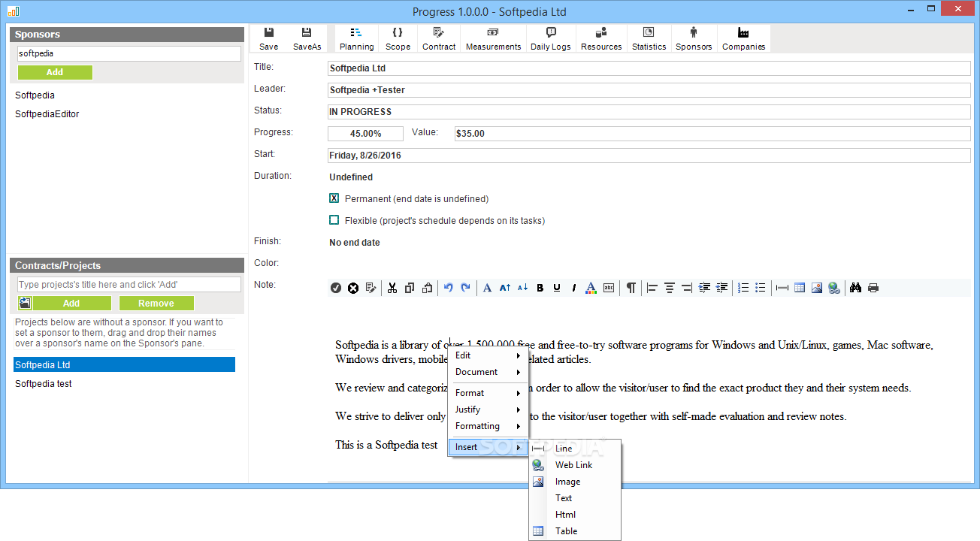Click the checkmark accept icon in Note toolbar
This screenshot has width=980, height=541.
point(336,288)
